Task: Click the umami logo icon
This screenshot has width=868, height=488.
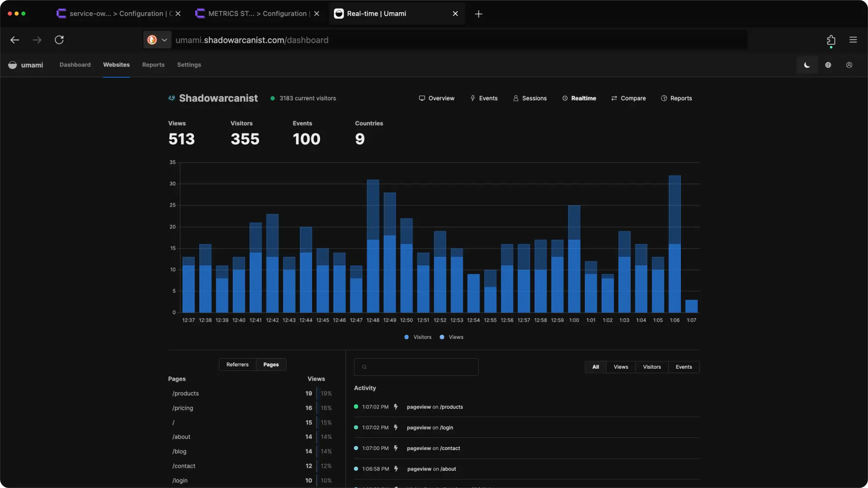Action: point(13,65)
